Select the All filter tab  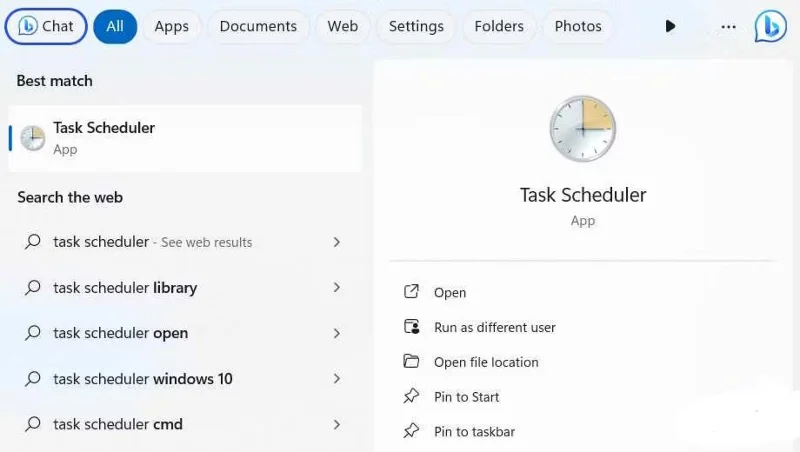tap(115, 26)
